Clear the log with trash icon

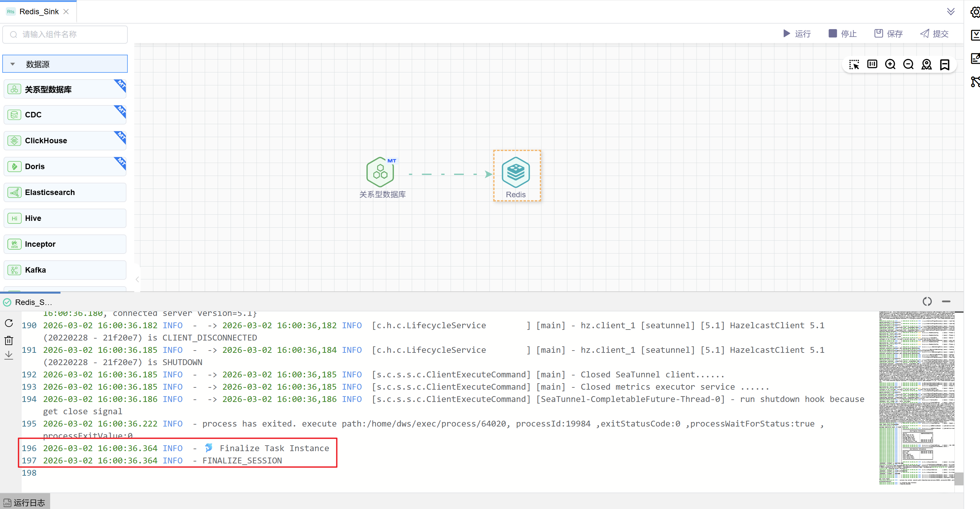[9, 340]
